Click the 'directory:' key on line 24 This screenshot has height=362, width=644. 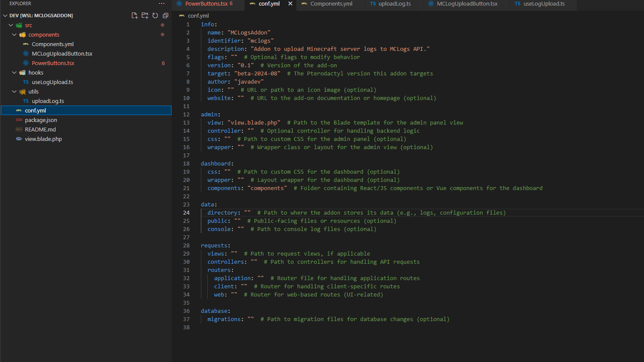click(x=224, y=212)
